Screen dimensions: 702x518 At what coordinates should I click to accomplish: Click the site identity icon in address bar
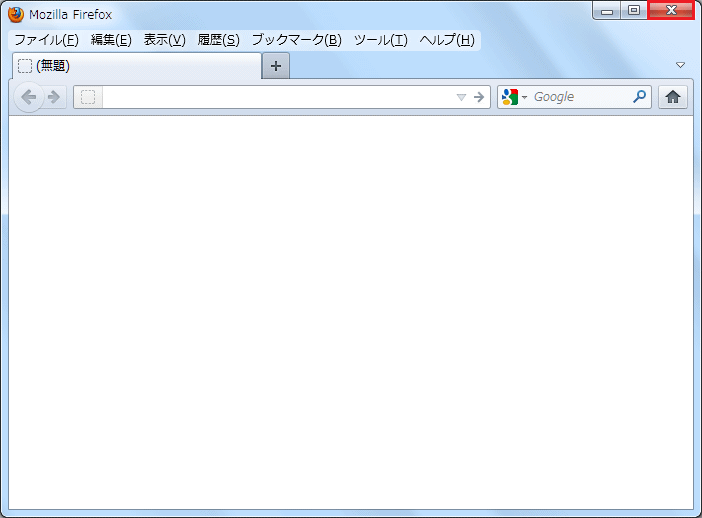(88, 97)
